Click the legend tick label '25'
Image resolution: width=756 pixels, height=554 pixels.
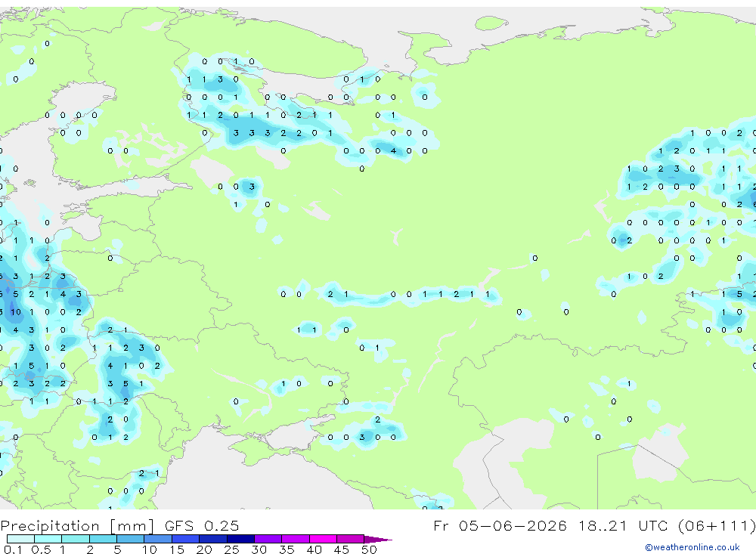click(x=231, y=549)
